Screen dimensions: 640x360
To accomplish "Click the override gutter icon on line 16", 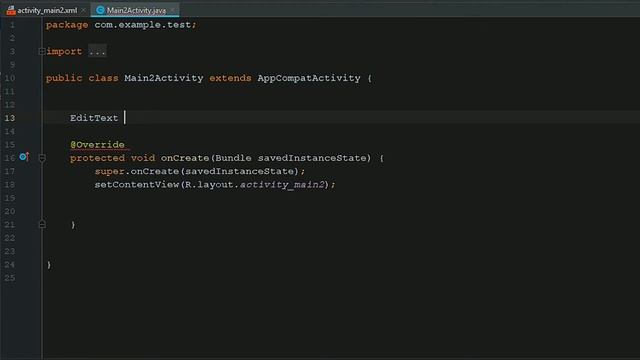I will tap(24, 157).
